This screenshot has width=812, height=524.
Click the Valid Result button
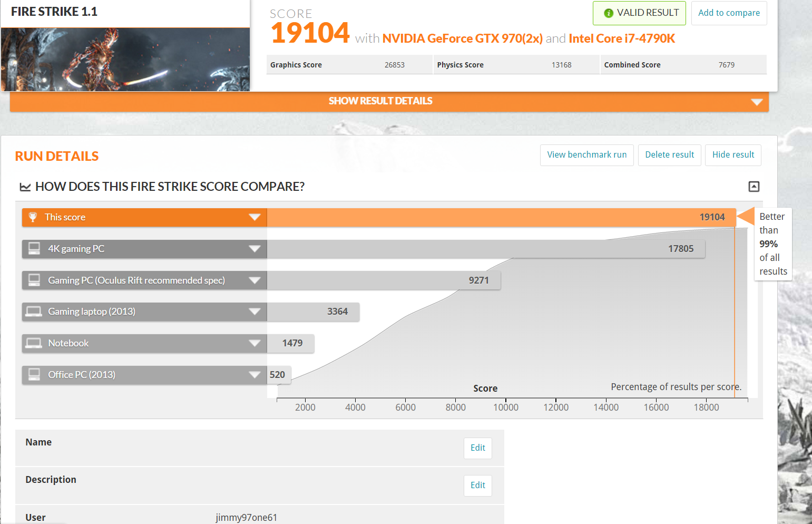pos(639,13)
